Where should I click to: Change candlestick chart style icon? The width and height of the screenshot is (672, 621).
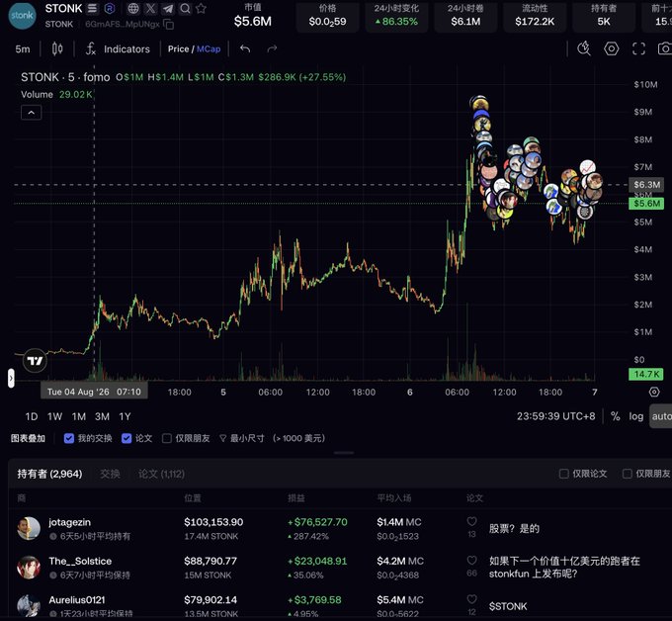point(57,48)
